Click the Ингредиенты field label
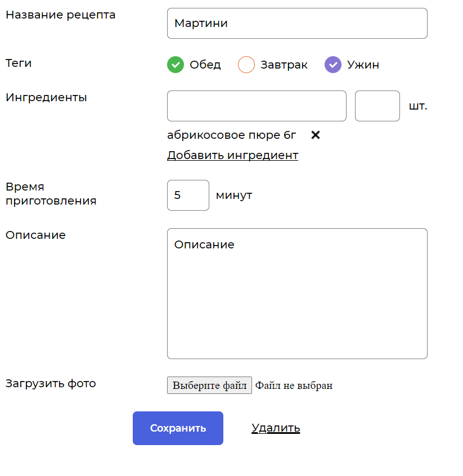463x476 pixels. (x=46, y=97)
